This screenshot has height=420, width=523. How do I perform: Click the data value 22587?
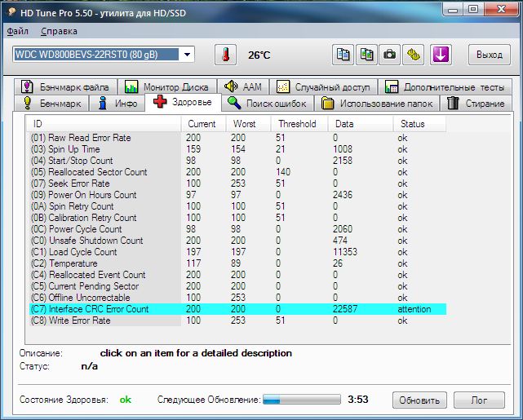click(345, 309)
